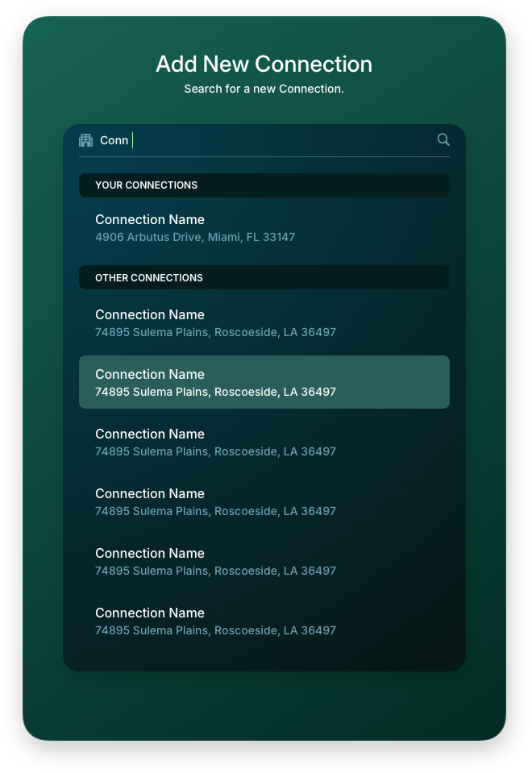Screen dimensions: 532x773
Task: Select connection at 4906 Arbutus Drive, Miami
Action: [264, 228]
